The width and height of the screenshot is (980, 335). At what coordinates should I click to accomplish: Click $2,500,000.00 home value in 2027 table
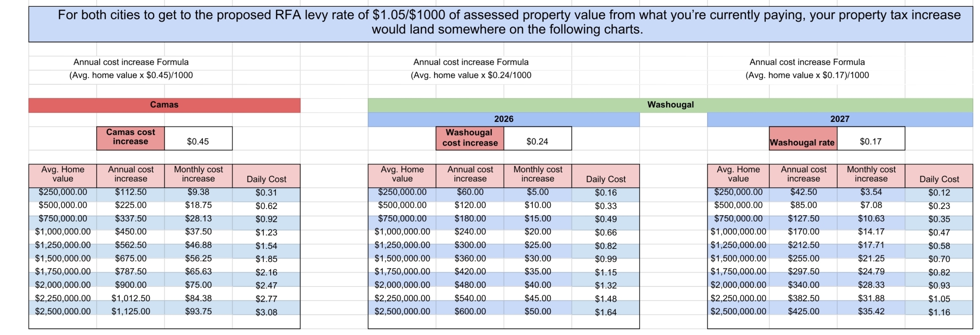click(738, 311)
